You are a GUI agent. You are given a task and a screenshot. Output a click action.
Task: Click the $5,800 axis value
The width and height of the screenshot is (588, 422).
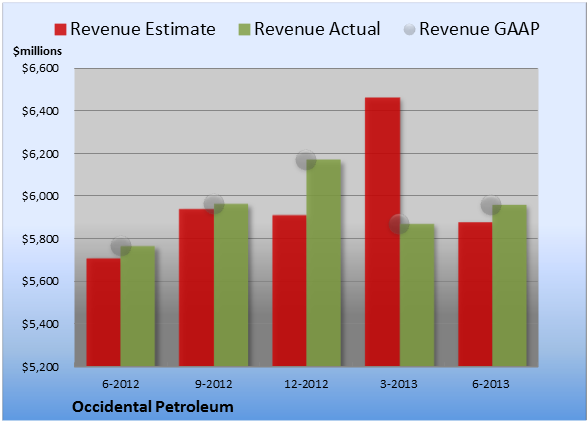coord(40,239)
